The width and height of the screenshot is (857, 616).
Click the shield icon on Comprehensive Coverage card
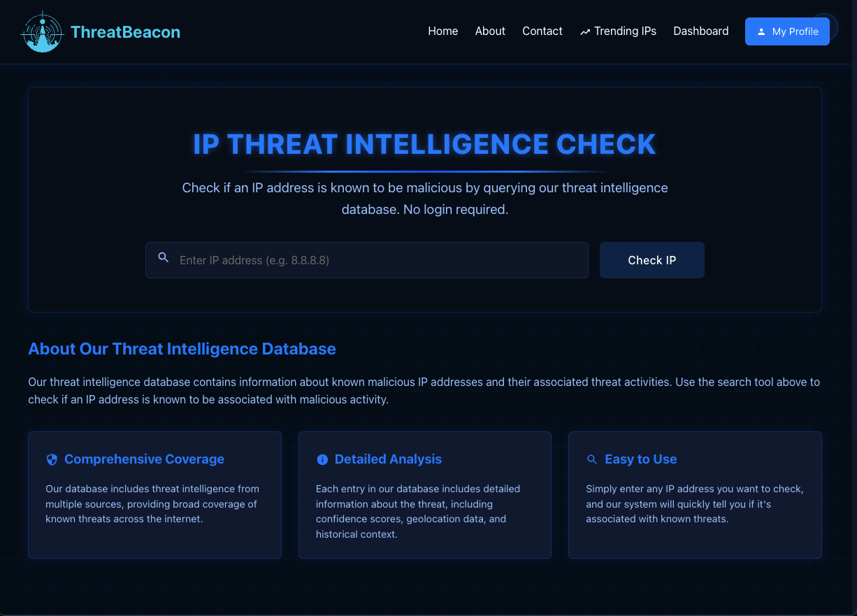(51, 459)
